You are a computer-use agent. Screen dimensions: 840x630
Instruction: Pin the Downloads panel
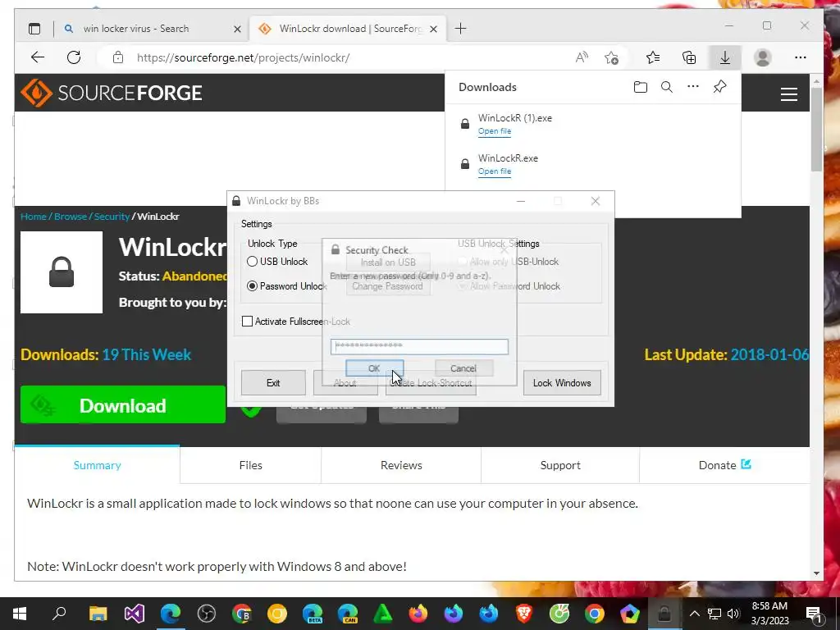click(x=719, y=86)
